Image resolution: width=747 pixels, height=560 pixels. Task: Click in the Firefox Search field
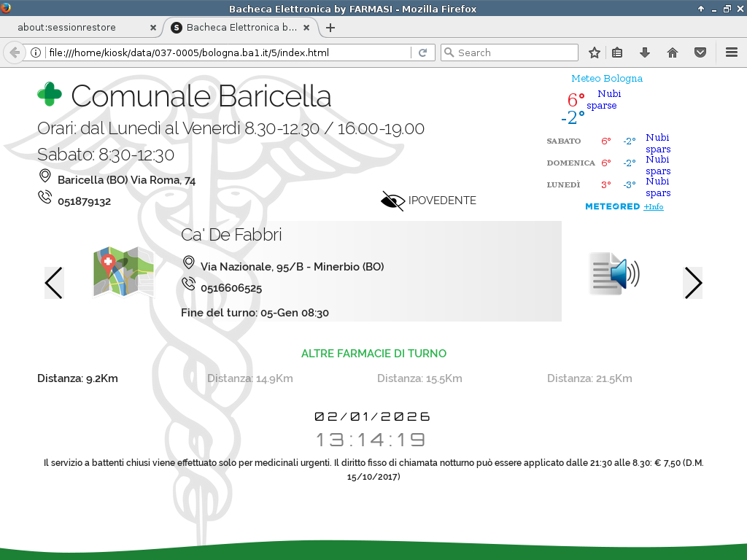coord(516,52)
